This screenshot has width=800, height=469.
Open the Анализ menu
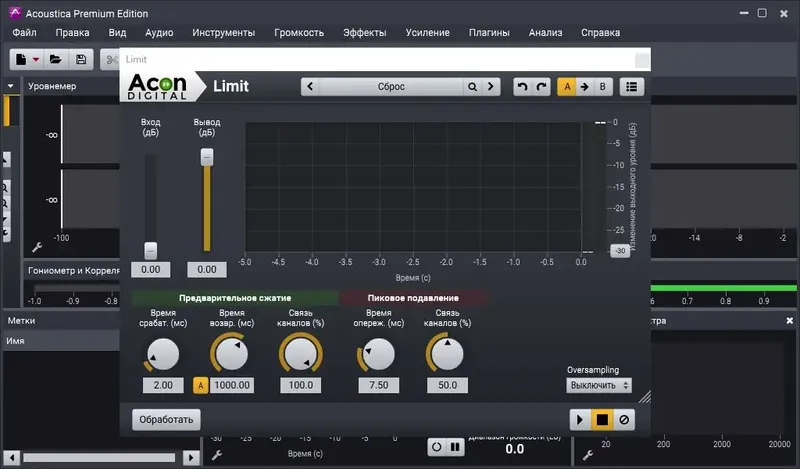coord(545,33)
